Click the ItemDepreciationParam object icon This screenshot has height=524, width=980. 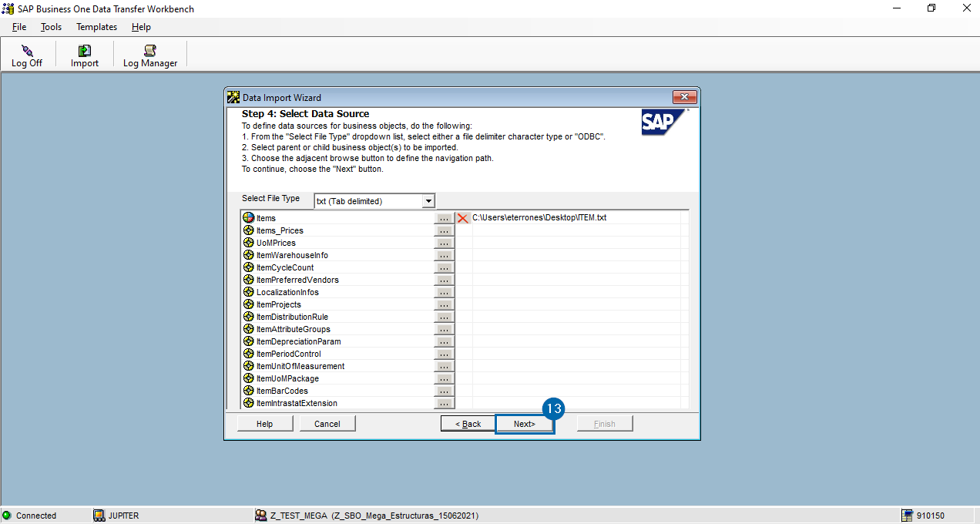tap(248, 341)
